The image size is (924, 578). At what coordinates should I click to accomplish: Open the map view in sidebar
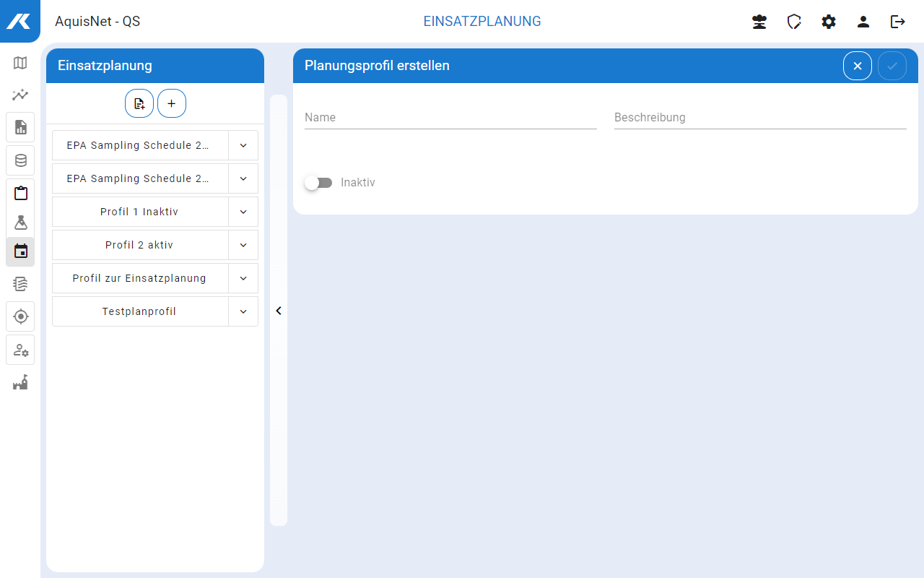click(20, 63)
